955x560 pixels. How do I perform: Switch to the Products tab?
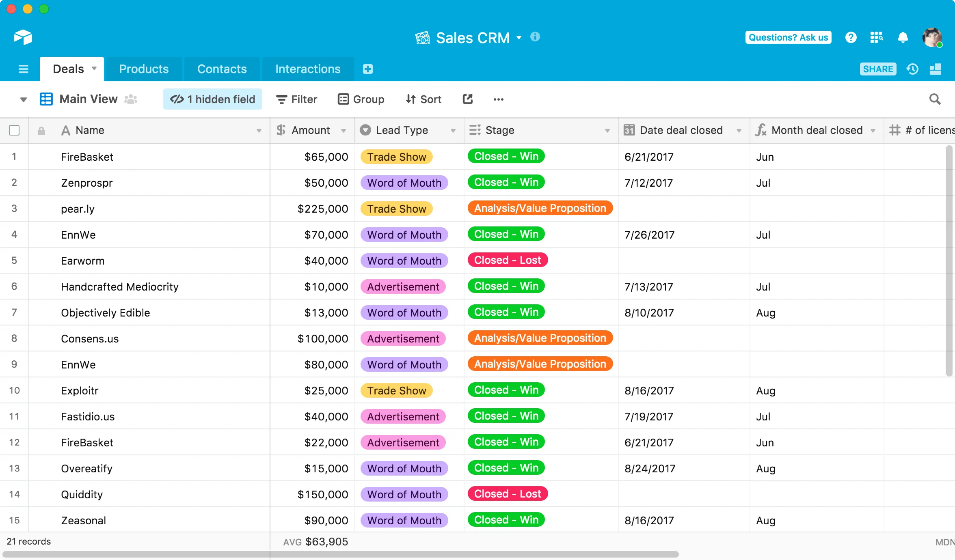pyautogui.click(x=143, y=68)
